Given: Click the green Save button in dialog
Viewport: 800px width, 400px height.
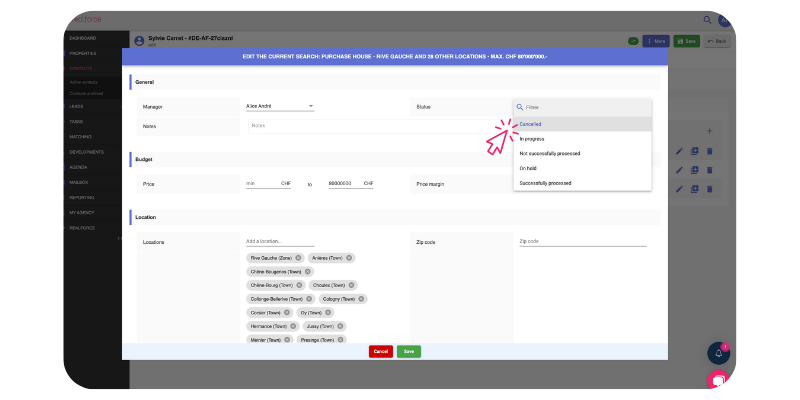Looking at the screenshot, I should tap(408, 352).
